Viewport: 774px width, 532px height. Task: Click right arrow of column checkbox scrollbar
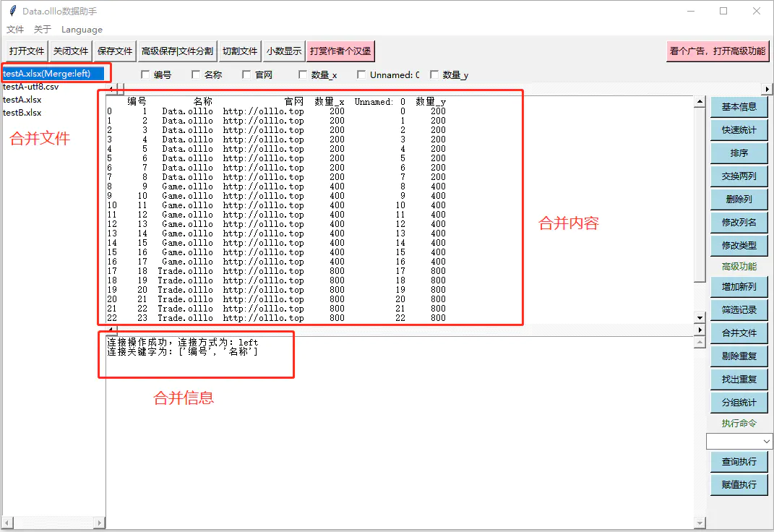tap(766, 90)
